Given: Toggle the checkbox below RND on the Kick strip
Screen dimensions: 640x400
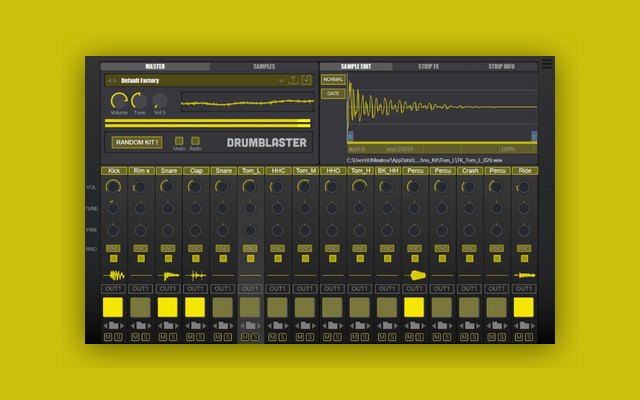Looking at the screenshot, I should click(x=113, y=259).
